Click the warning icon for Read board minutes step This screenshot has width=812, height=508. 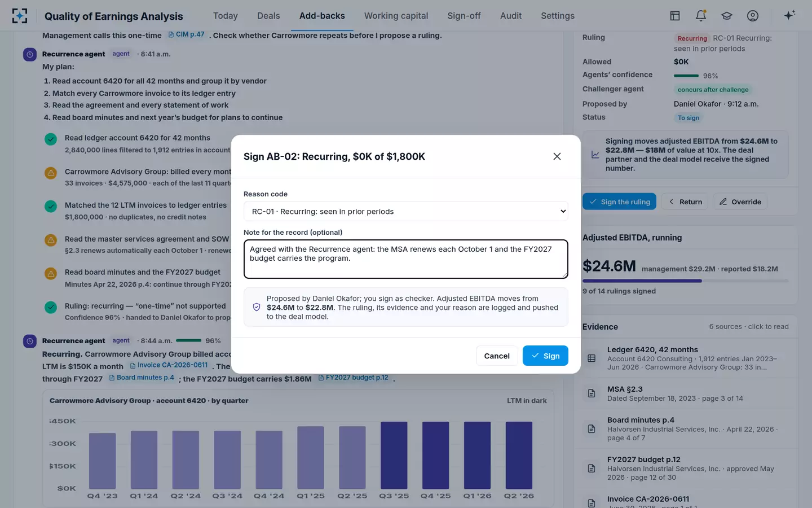pos(51,273)
